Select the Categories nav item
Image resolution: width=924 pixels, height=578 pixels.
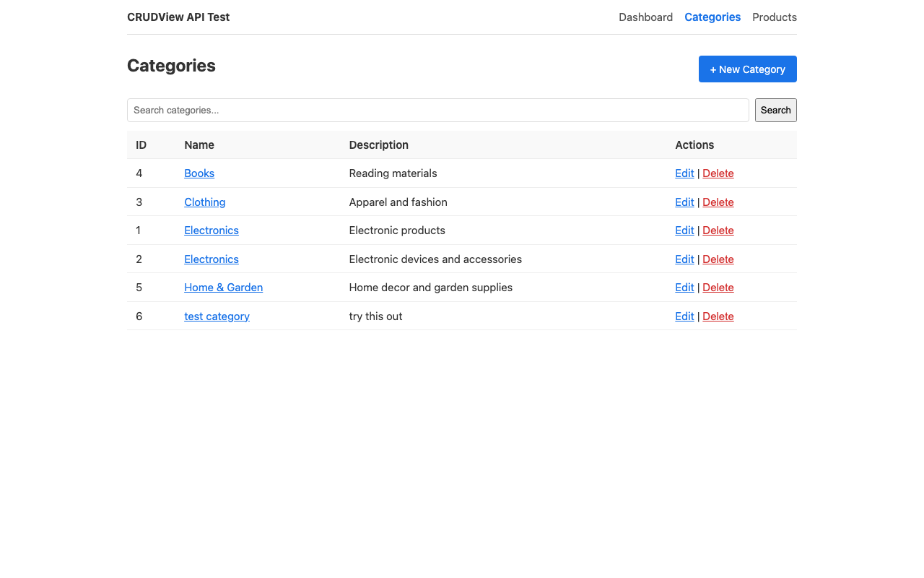coord(712,17)
